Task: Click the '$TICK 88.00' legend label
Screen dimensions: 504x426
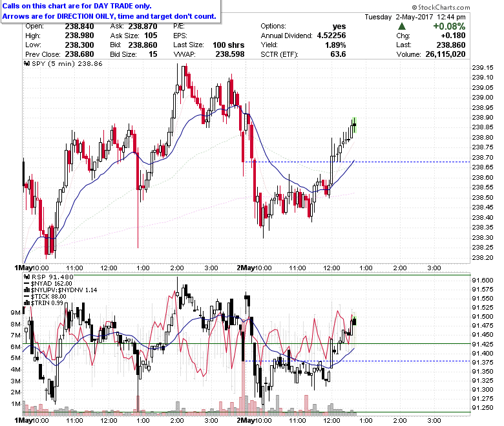Action: pos(48,297)
